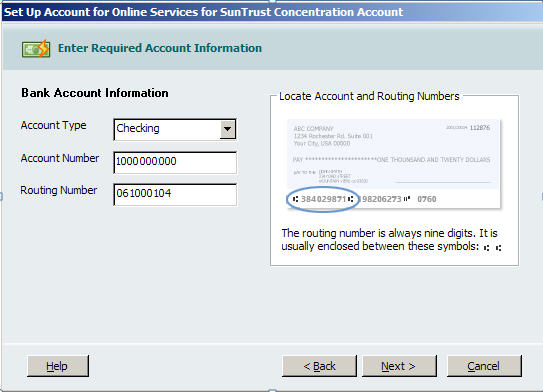This screenshot has height=392, width=543.
Task: Click Enter Required Account Information heading
Action: 160,48
